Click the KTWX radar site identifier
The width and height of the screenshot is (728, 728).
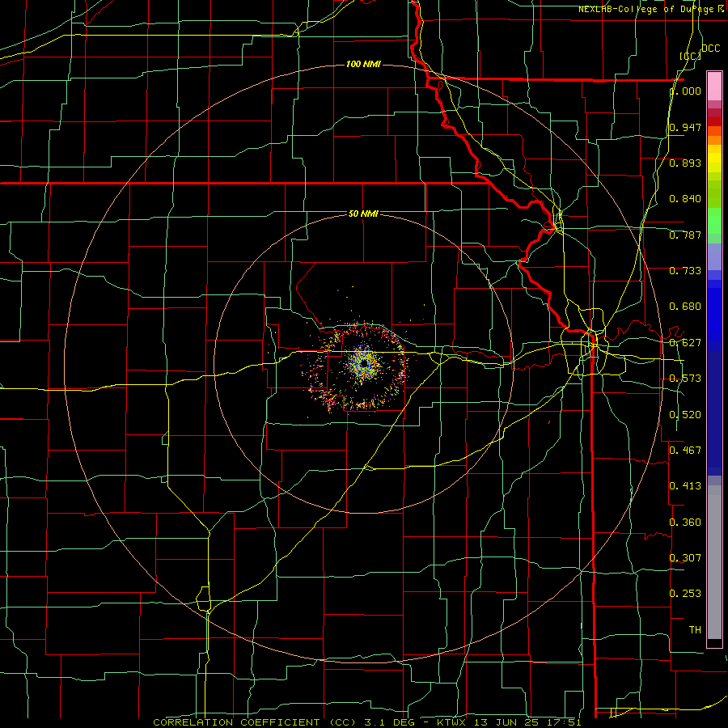coord(453,722)
